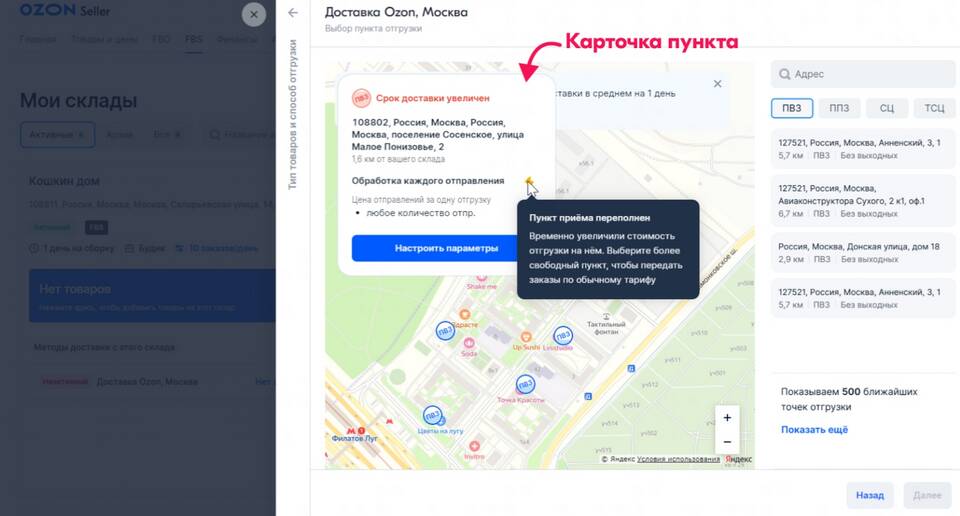Image resolution: width=960 pixels, height=516 pixels.
Task: Click the lightning warning icon in the point card
Action: pos(529,181)
